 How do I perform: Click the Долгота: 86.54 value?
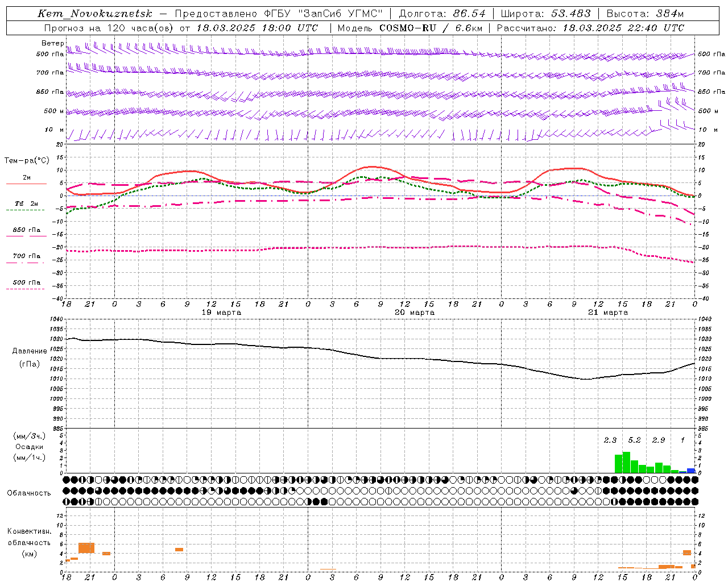click(442, 14)
